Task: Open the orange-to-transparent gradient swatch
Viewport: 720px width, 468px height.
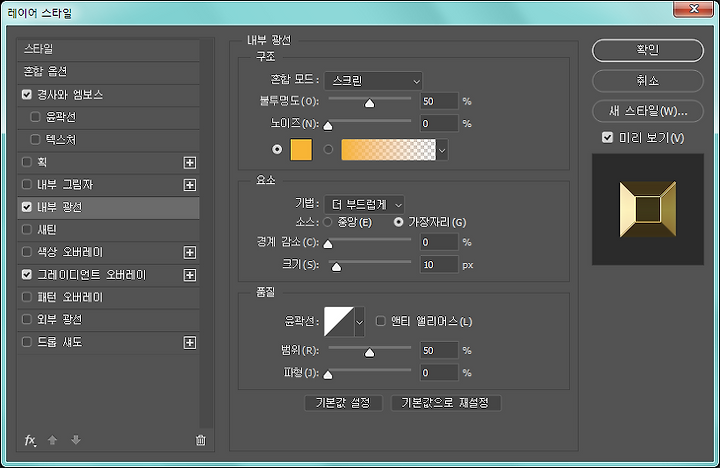Action: [x=388, y=150]
